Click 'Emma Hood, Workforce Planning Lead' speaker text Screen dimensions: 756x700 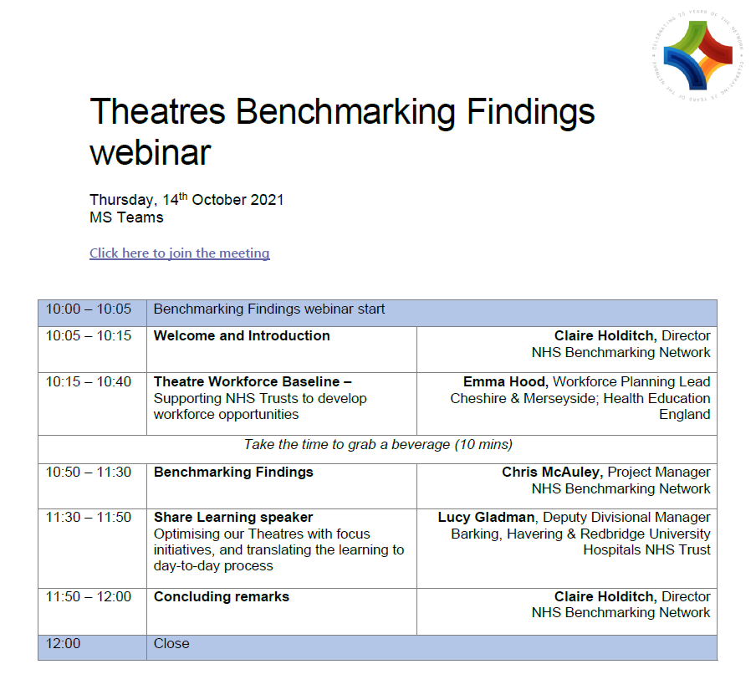586,381
